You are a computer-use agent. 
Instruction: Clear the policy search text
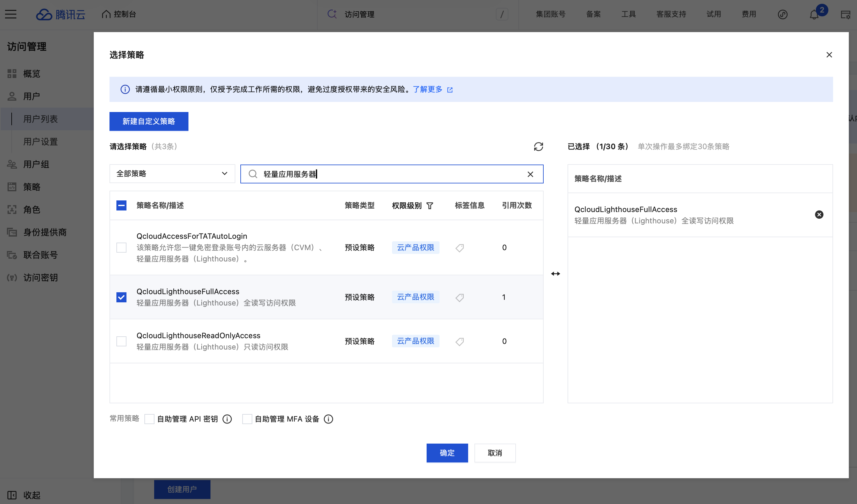(x=530, y=174)
